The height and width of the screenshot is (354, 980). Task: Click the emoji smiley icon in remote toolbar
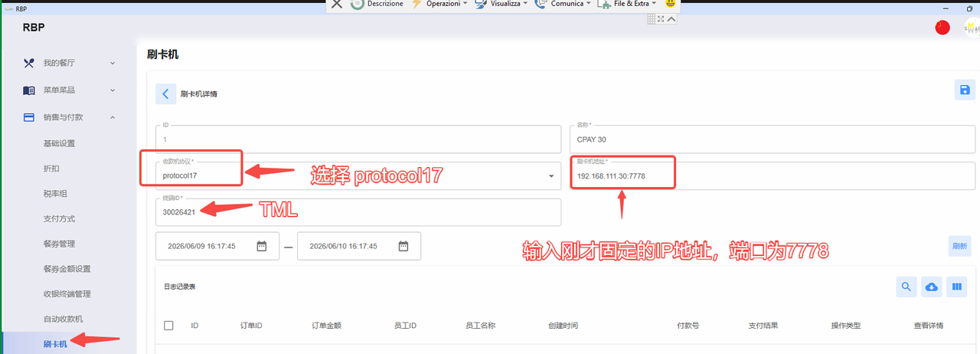(671, 3)
